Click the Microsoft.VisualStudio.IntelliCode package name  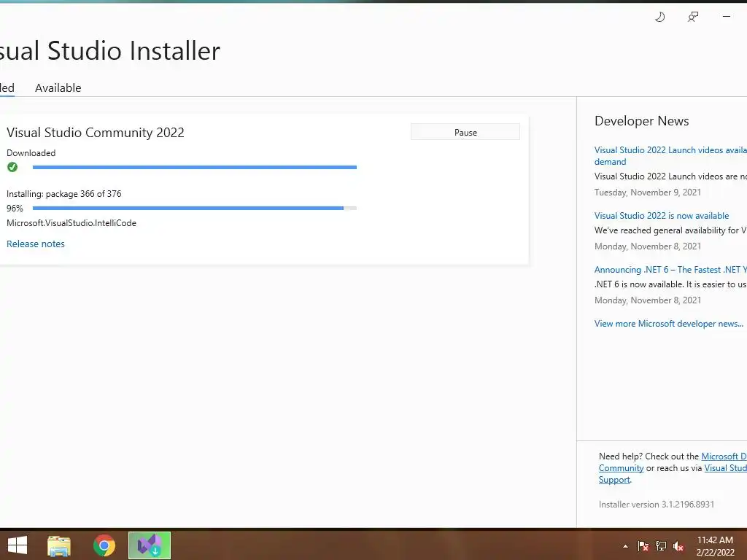pos(71,223)
